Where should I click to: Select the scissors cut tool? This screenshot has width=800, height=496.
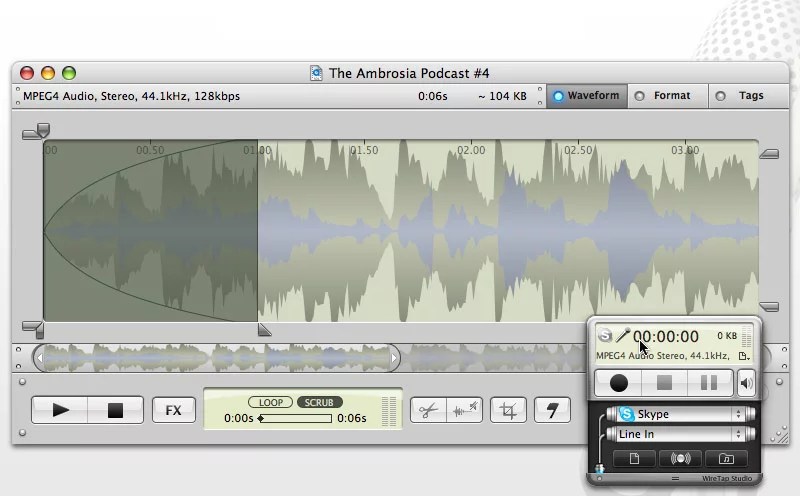click(x=428, y=410)
